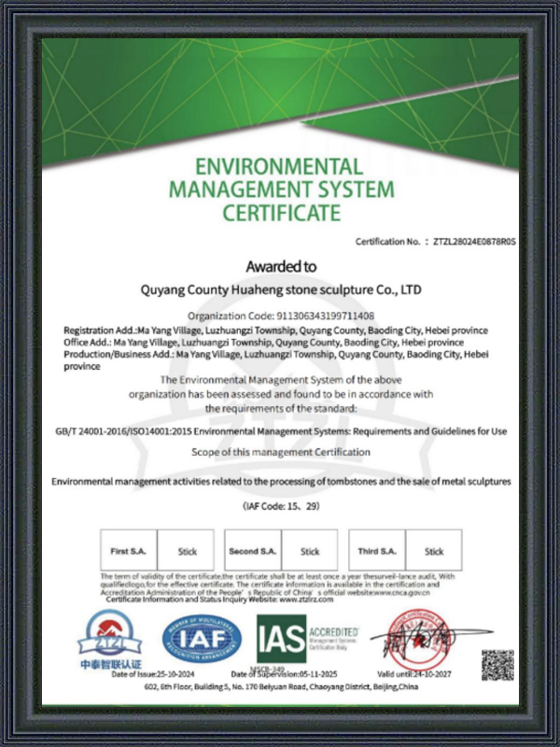Viewport: 560px width, 747px height.
Task: Click the Office Add. line
Action: pos(263,343)
